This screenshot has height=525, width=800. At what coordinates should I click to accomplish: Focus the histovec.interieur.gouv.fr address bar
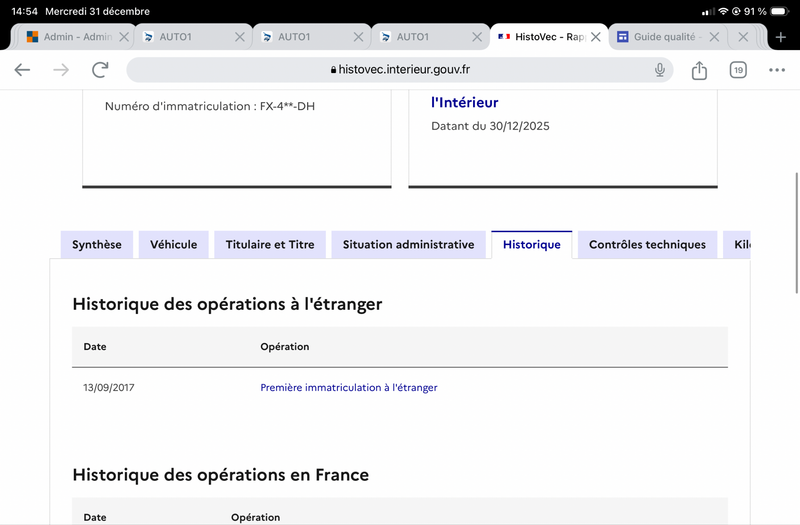[399, 70]
